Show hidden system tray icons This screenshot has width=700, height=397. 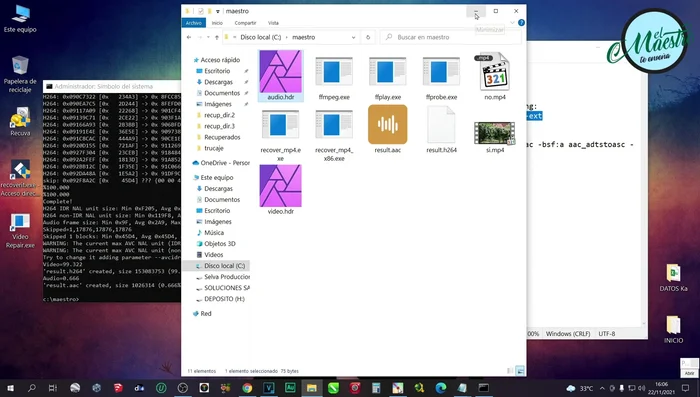tap(602, 388)
